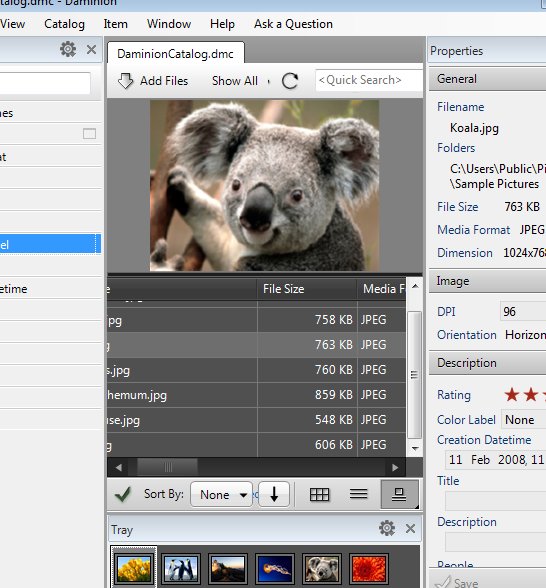Click the search box in left panel
The image size is (546, 588).
45,83
